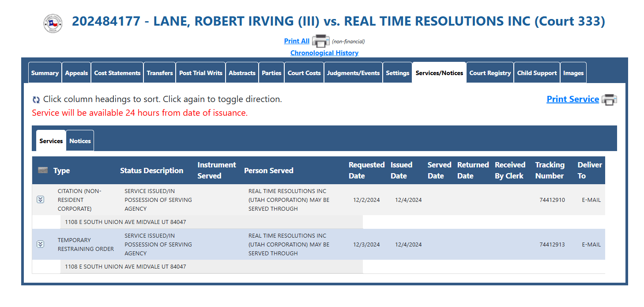
Task: Sort by Returned Date column
Action: tap(473, 171)
